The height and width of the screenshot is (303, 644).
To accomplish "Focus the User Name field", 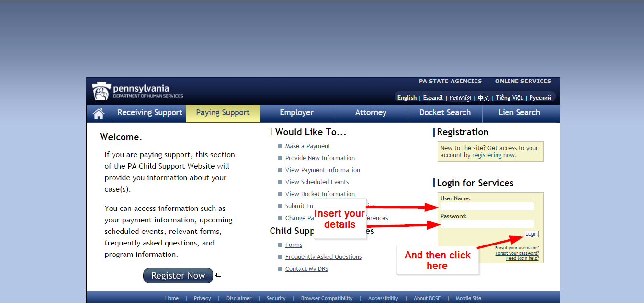I will [487, 206].
